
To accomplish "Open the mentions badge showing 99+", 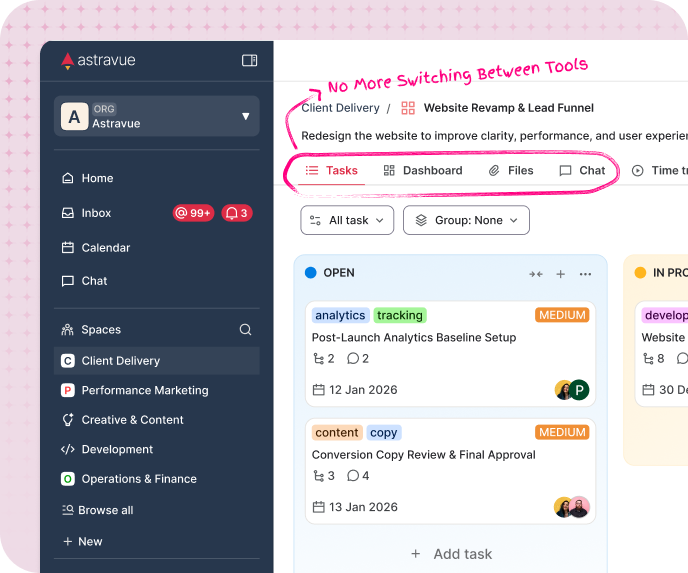I will 194,213.
